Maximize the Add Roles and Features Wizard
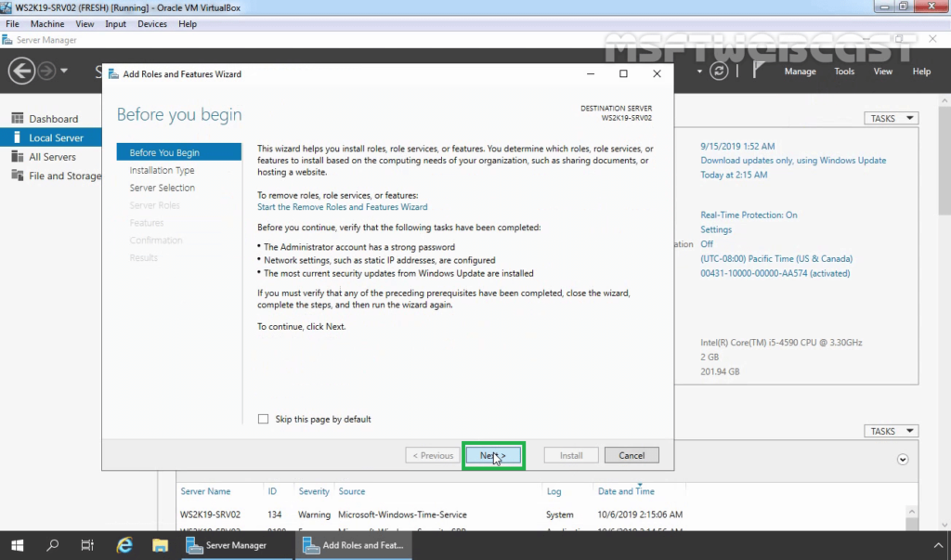Viewport: 951px width, 560px height. click(623, 73)
